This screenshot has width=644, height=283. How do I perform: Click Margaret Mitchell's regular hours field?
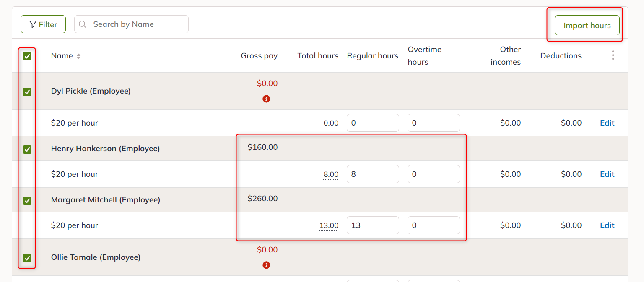(373, 225)
